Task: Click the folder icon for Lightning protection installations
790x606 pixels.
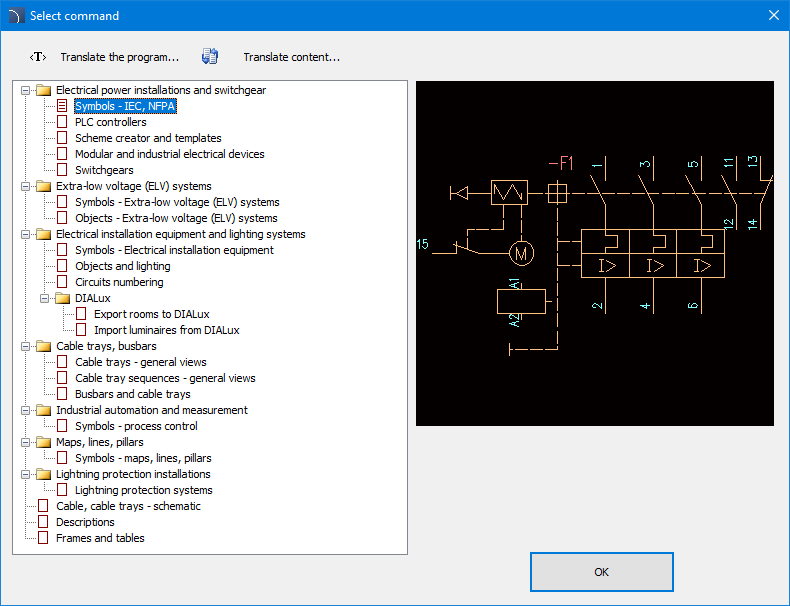Action: point(43,474)
